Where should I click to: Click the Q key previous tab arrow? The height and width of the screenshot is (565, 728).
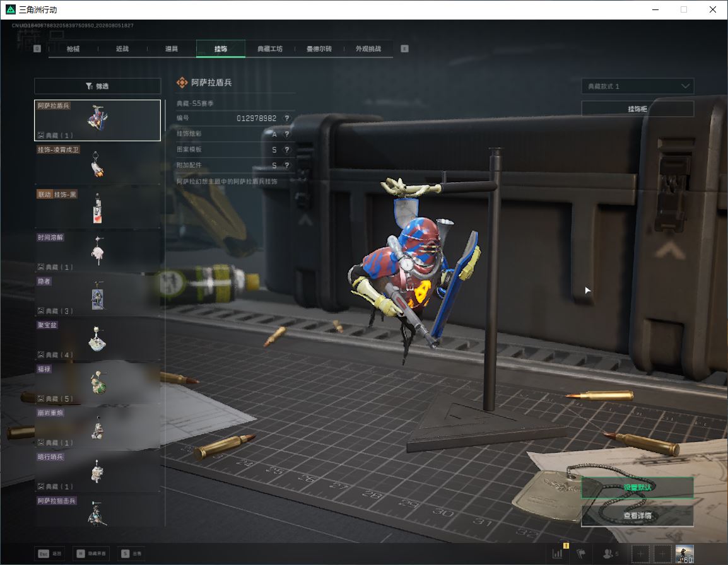point(37,49)
